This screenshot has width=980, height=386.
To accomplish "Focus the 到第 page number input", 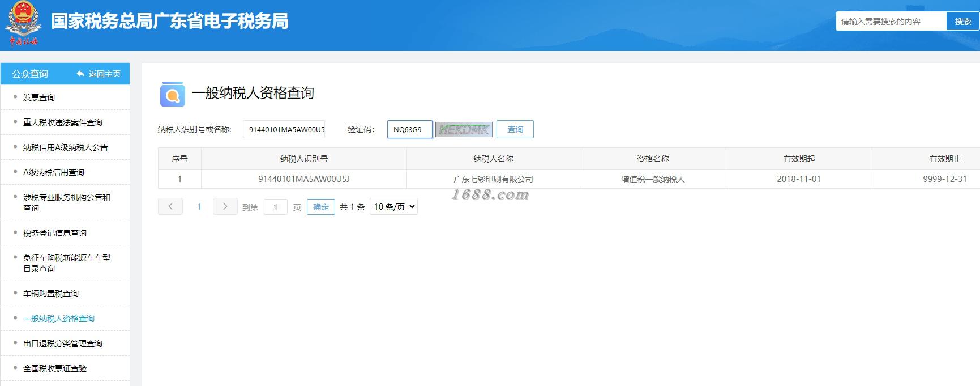I will click(276, 207).
